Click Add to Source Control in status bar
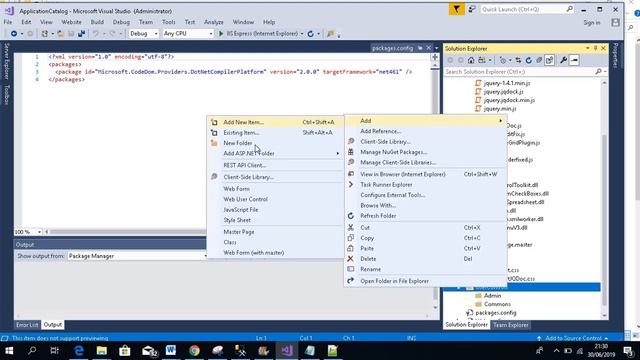 pos(573,338)
